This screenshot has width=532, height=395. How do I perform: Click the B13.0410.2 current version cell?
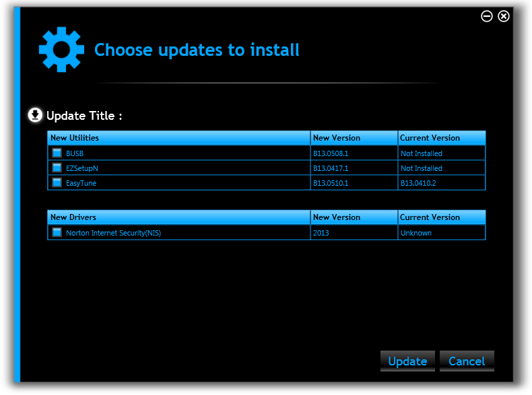tap(442, 183)
